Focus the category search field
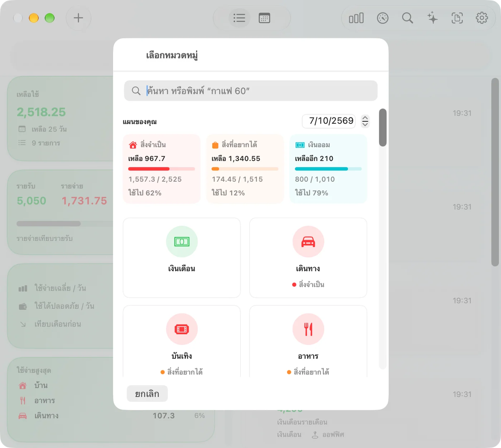Image resolution: width=501 pixels, height=448 pixels. click(x=251, y=91)
